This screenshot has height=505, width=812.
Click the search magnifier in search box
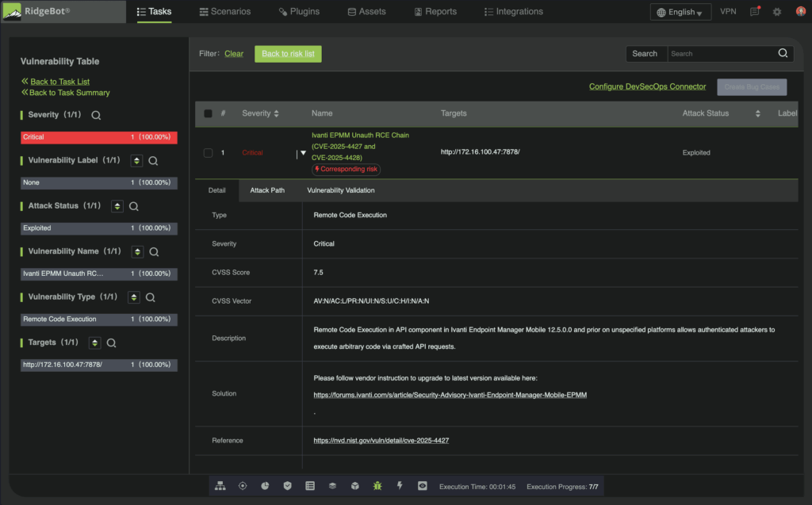783,53
